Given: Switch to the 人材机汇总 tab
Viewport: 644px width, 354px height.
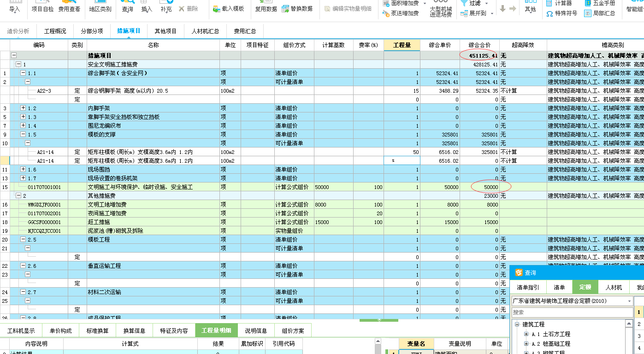Looking at the screenshot, I should pyautogui.click(x=205, y=31).
